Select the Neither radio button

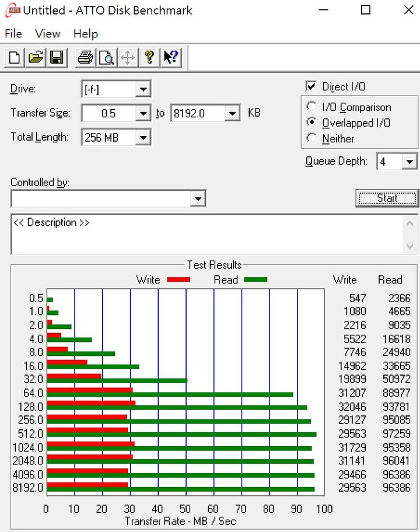(311, 138)
